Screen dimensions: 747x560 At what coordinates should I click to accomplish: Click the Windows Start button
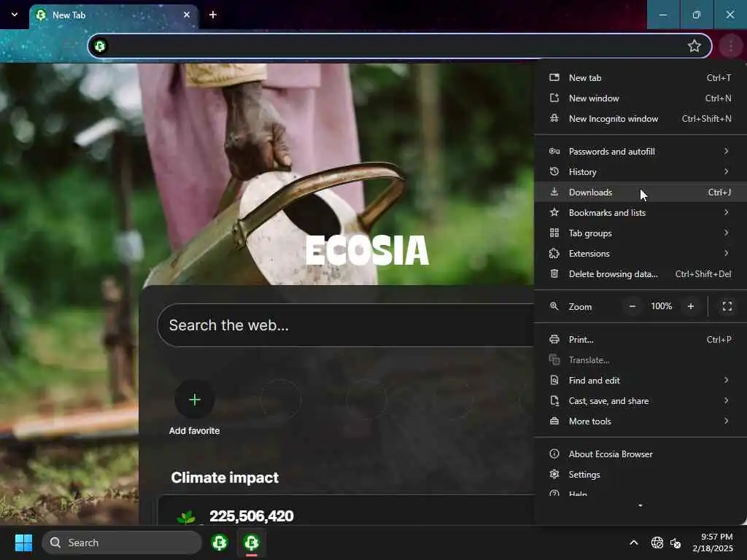tap(23, 542)
